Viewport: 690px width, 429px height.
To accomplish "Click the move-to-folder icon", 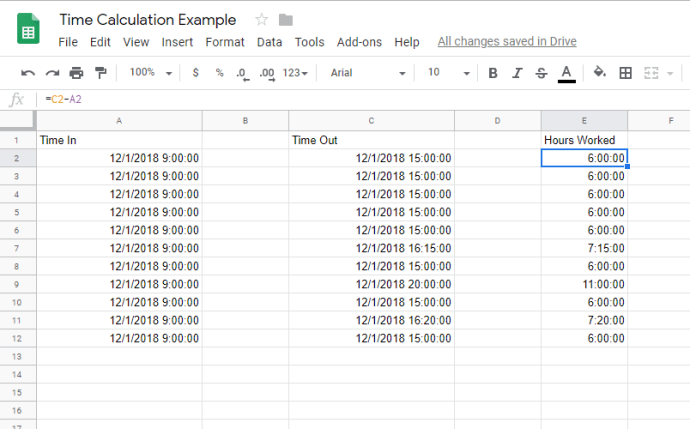I will [286, 20].
